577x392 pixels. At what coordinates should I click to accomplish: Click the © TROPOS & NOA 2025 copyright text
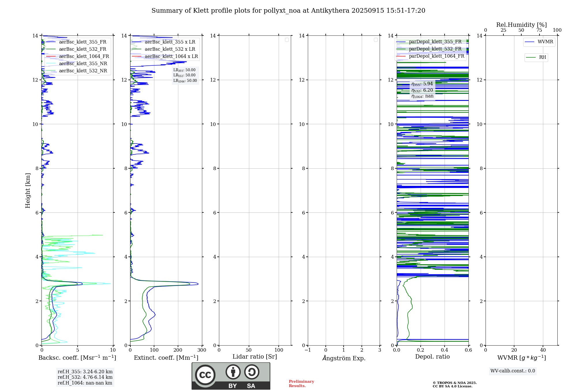click(x=455, y=383)
